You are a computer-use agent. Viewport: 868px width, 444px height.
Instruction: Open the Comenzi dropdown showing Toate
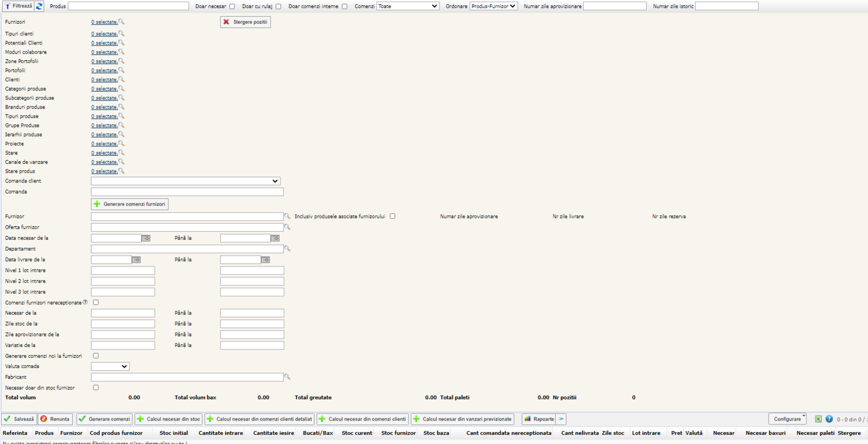pyautogui.click(x=407, y=7)
